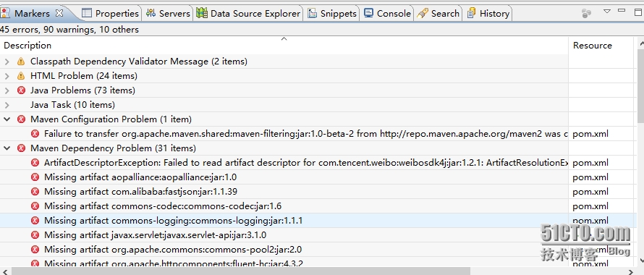Click pom.xml resource of Failure to transfer row
The width and height of the screenshot is (644, 275).
click(590, 134)
